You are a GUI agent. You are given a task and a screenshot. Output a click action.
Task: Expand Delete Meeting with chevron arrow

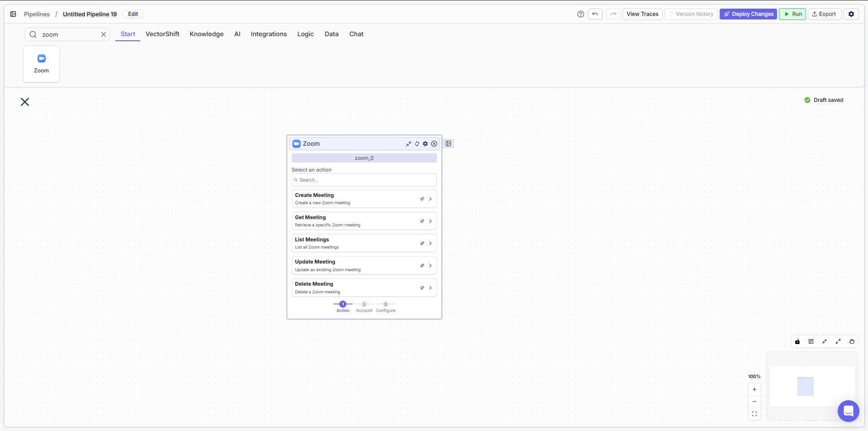[x=431, y=287]
